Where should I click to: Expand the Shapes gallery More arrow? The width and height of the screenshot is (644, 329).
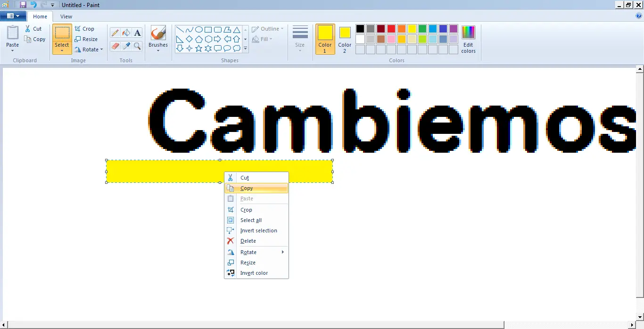pos(245,48)
